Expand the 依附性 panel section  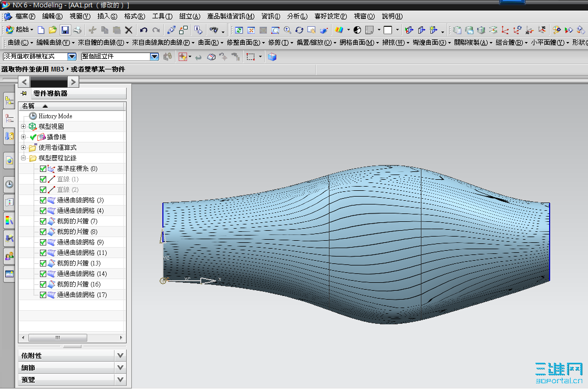tap(120, 356)
